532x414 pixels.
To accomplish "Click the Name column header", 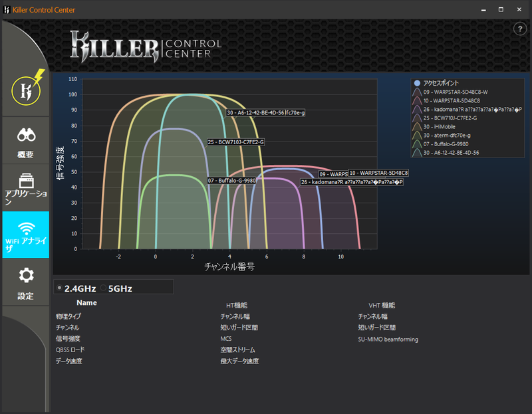I will (x=86, y=303).
